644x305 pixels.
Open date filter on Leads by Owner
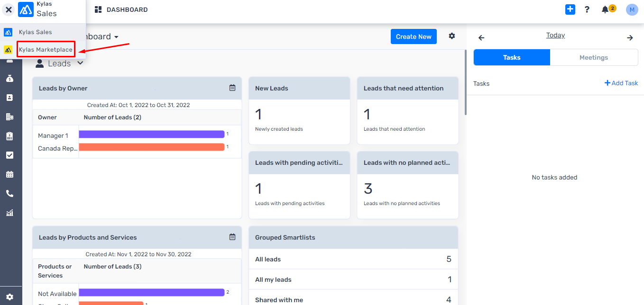[232, 88]
